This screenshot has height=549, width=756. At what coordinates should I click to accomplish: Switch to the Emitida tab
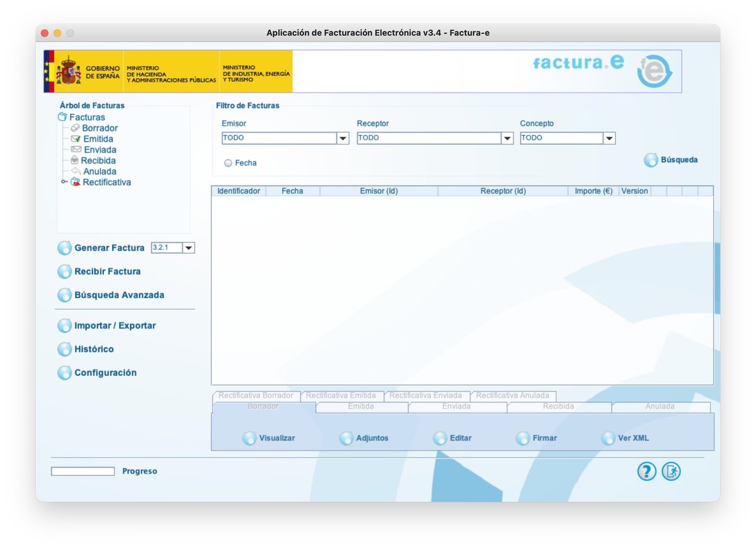click(361, 407)
